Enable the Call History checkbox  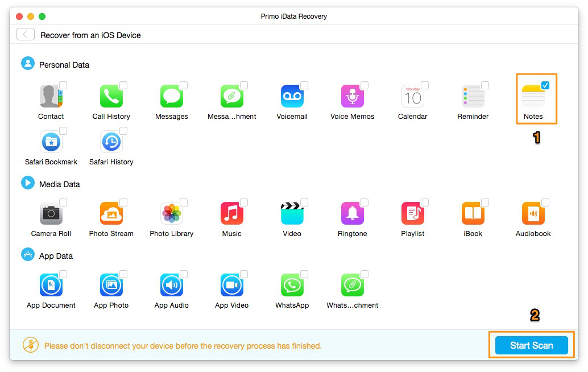click(x=123, y=85)
